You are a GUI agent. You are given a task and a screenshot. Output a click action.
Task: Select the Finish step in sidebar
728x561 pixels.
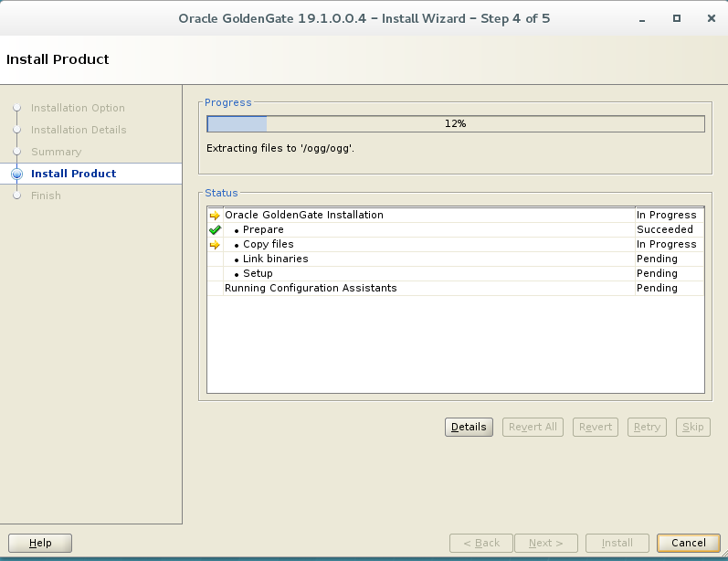46,196
